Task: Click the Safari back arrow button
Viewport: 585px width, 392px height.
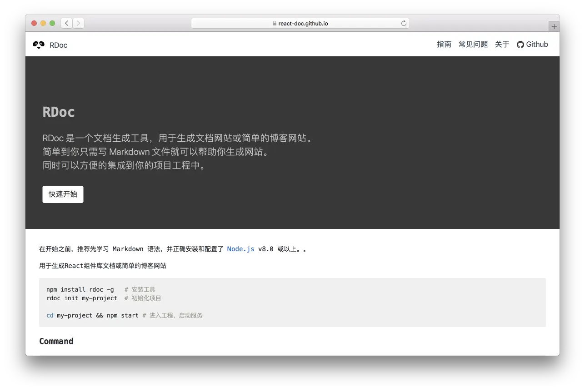Action: tap(66, 23)
